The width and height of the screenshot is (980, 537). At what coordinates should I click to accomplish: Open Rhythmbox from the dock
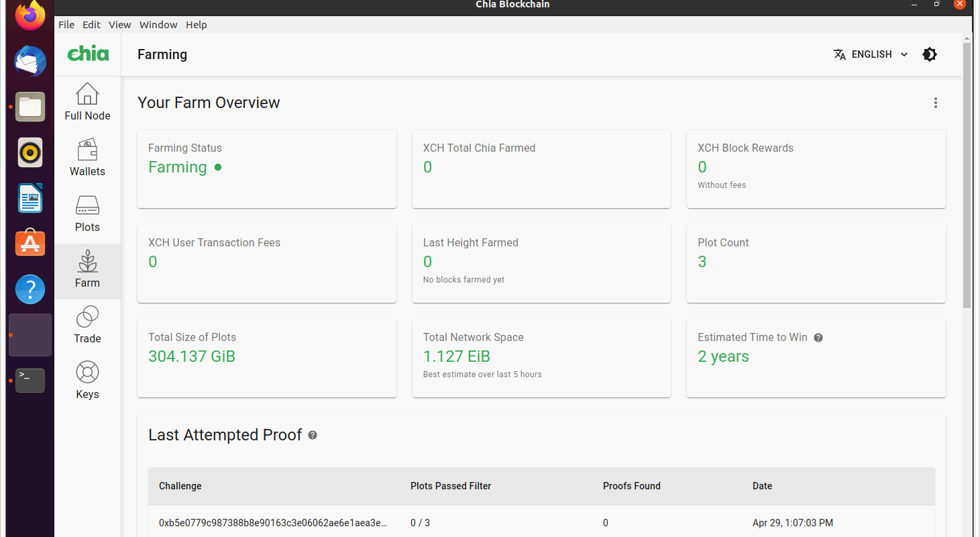pyautogui.click(x=30, y=152)
